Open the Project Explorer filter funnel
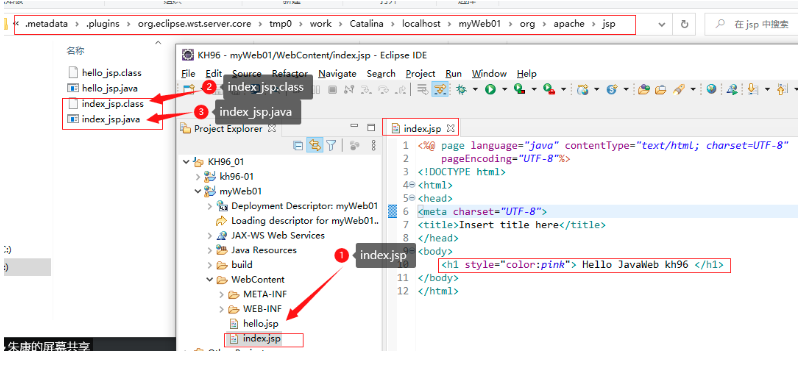 point(331,146)
